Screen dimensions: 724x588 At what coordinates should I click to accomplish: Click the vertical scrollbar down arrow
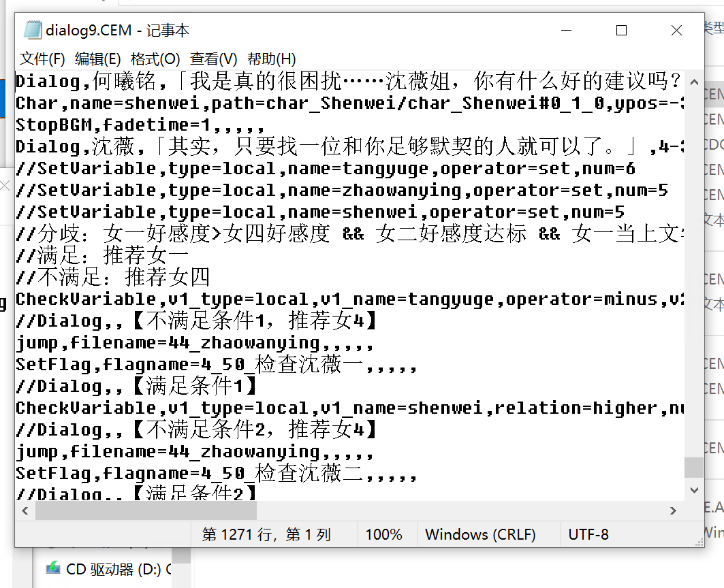694,489
